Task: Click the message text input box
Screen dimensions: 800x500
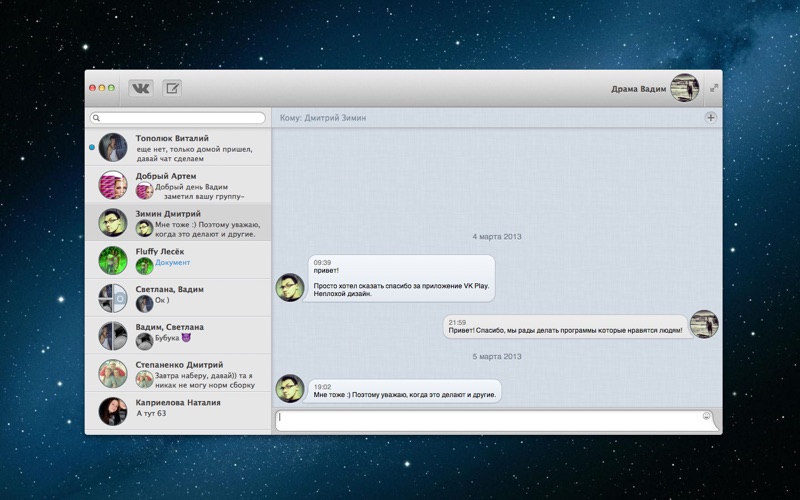Action: (495, 421)
